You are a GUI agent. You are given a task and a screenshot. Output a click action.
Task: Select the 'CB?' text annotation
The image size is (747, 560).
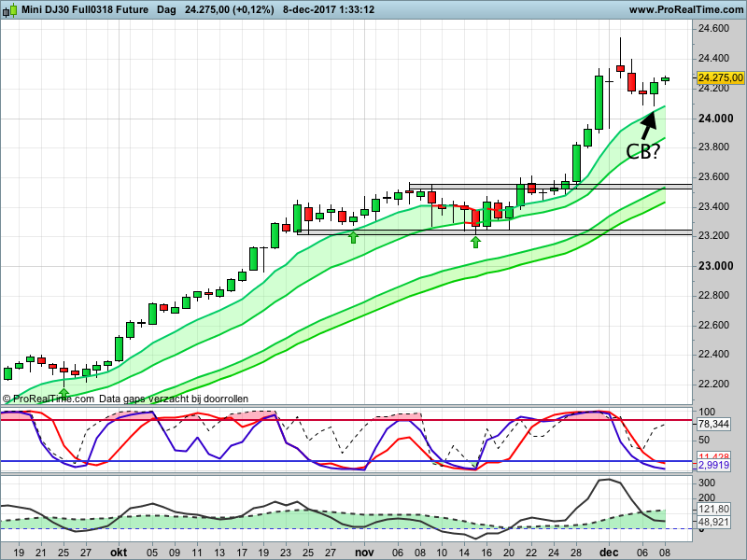tap(643, 151)
